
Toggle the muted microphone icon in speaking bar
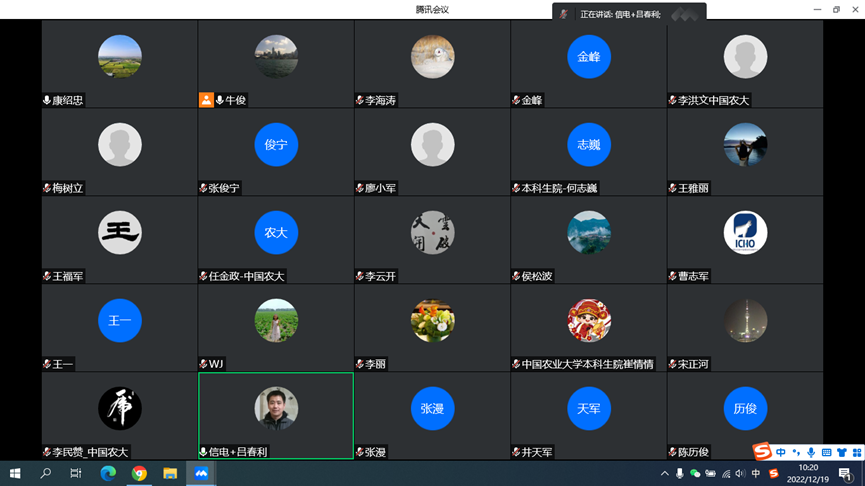pos(564,14)
